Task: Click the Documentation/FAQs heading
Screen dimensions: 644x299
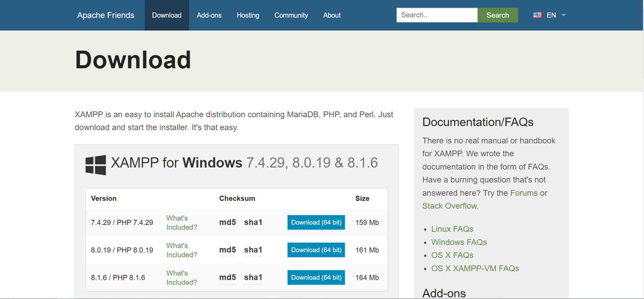Action: 478,122
